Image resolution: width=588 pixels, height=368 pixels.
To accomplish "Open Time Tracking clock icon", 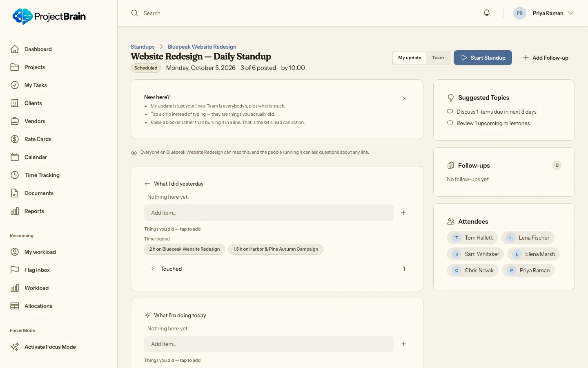I will (15, 175).
